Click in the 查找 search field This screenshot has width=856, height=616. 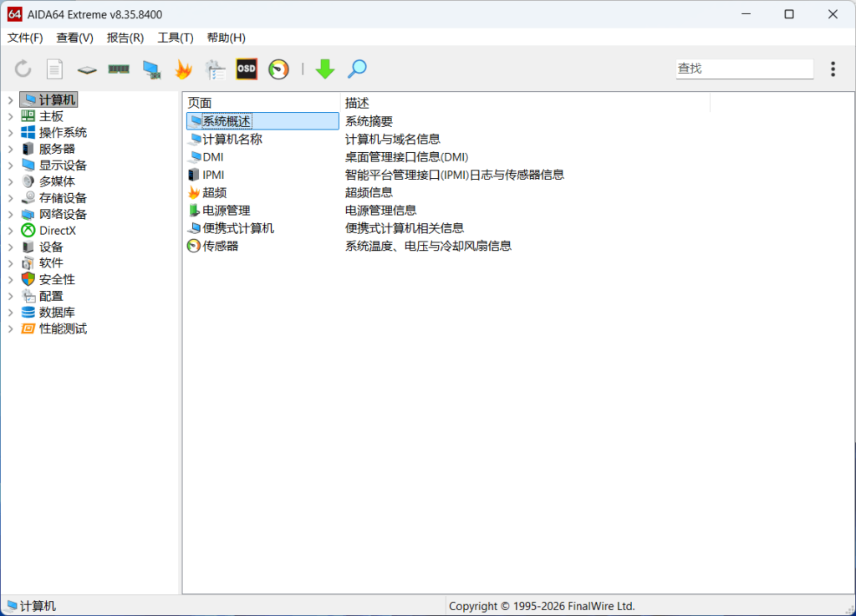(745, 69)
